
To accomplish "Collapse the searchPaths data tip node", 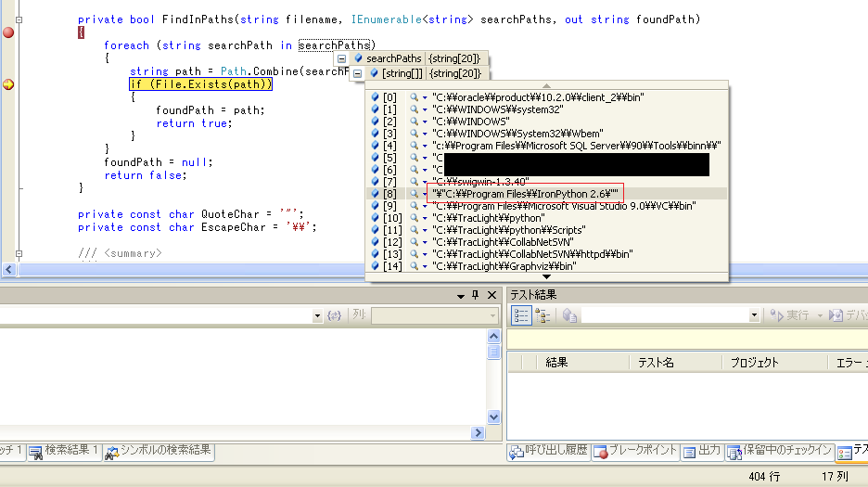I will click(x=341, y=58).
